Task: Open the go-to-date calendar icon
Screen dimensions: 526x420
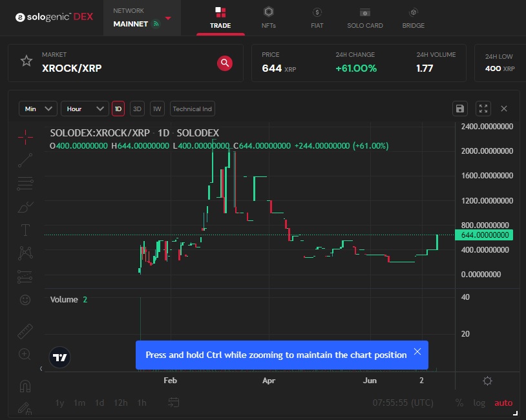Action: pos(173,402)
